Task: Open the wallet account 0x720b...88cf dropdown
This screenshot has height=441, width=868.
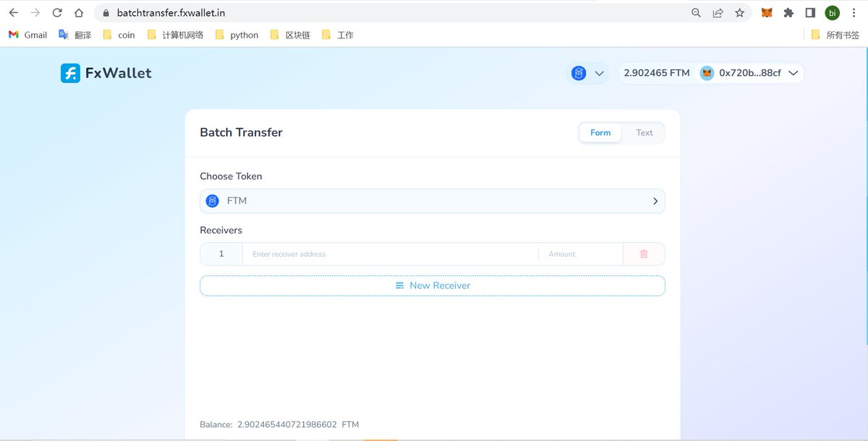Action: 749,73
